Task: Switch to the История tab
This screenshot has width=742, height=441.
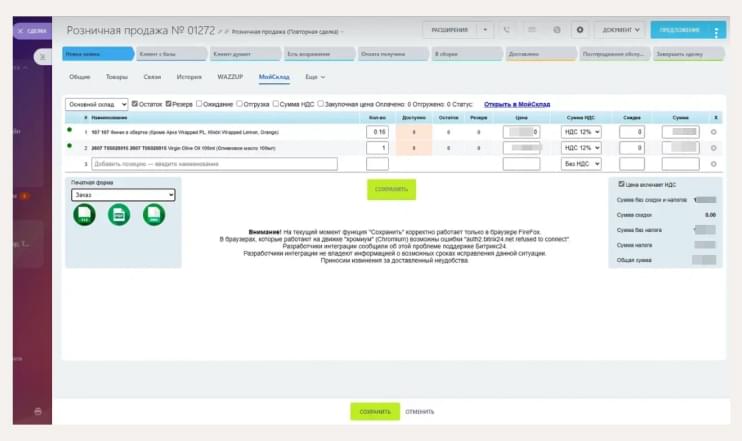Action: pyautogui.click(x=189, y=77)
